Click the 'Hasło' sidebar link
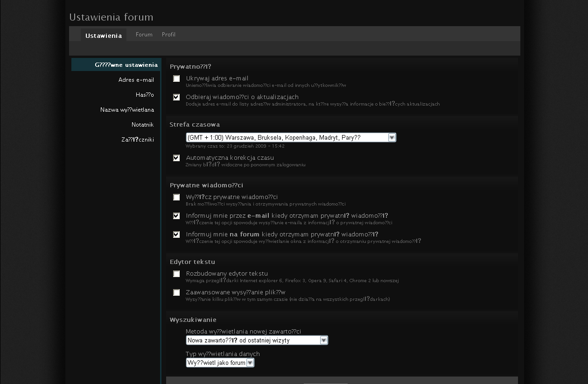Screen dimensions: 588x384 pyautogui.click(x=145, y=95)
